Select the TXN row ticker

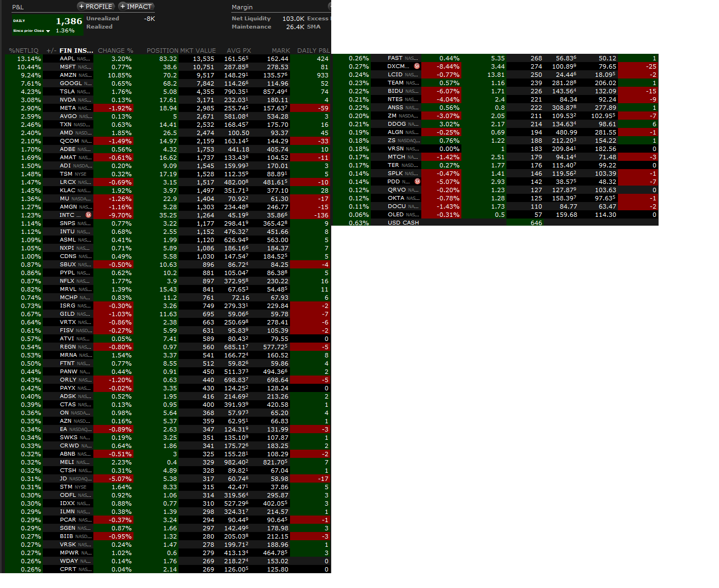point(65,125)
